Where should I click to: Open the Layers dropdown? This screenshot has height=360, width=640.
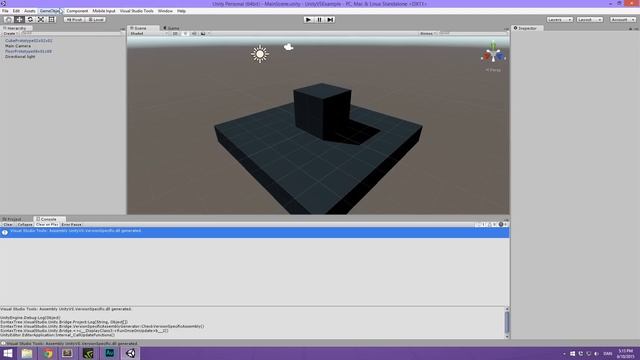[x=560, y=20]
